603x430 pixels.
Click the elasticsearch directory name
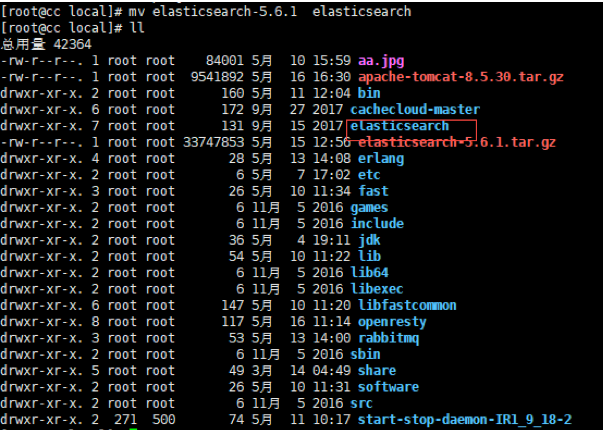[x=400, y=126]
